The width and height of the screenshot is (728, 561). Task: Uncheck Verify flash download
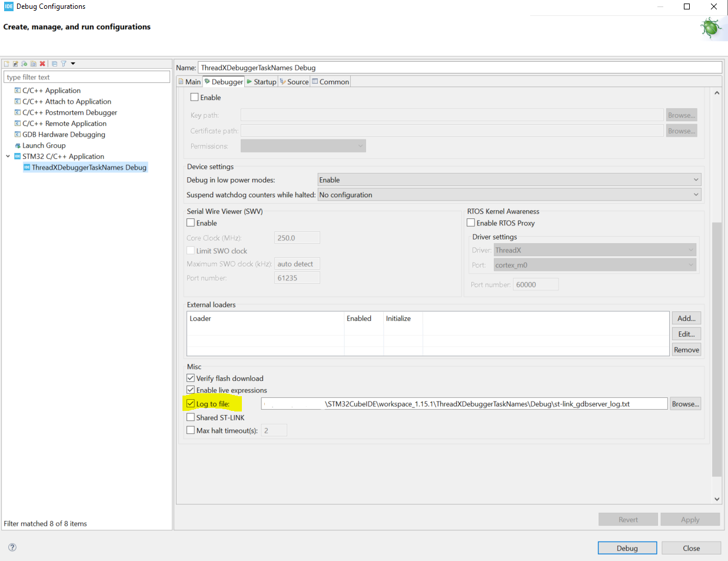[x=191, y=378]
